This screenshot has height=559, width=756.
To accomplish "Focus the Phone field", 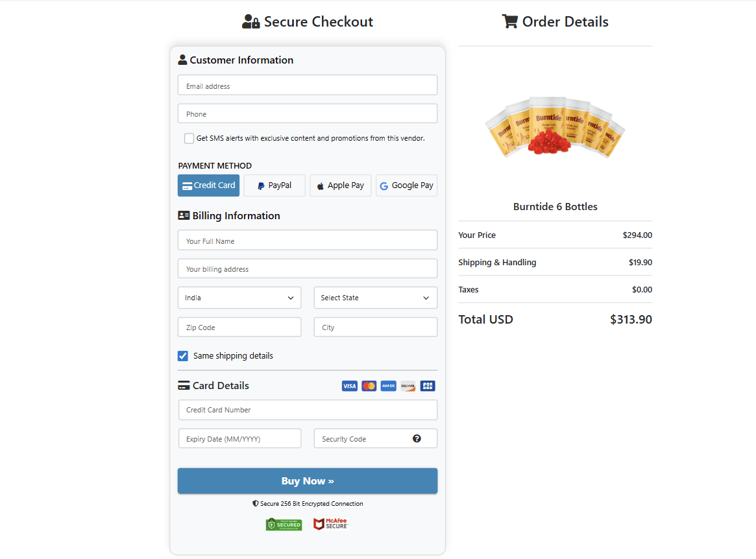I will click(x=308, y=113).
